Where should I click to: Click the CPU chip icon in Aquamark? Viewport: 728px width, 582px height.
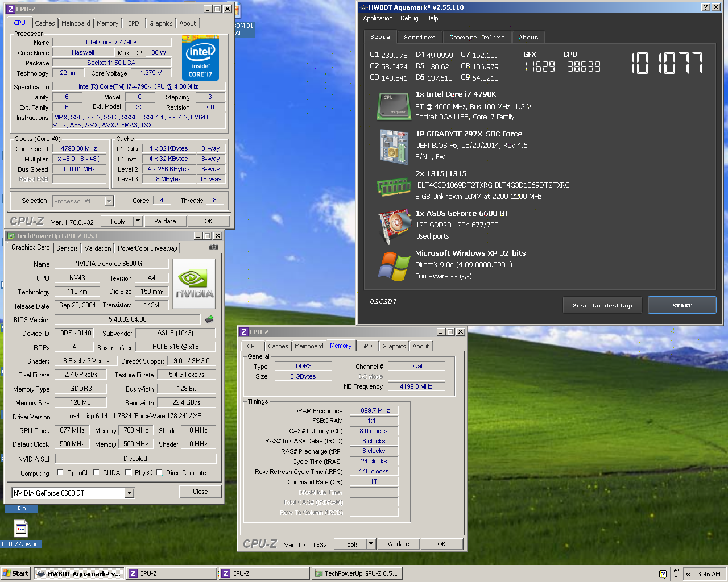(394, 106)
